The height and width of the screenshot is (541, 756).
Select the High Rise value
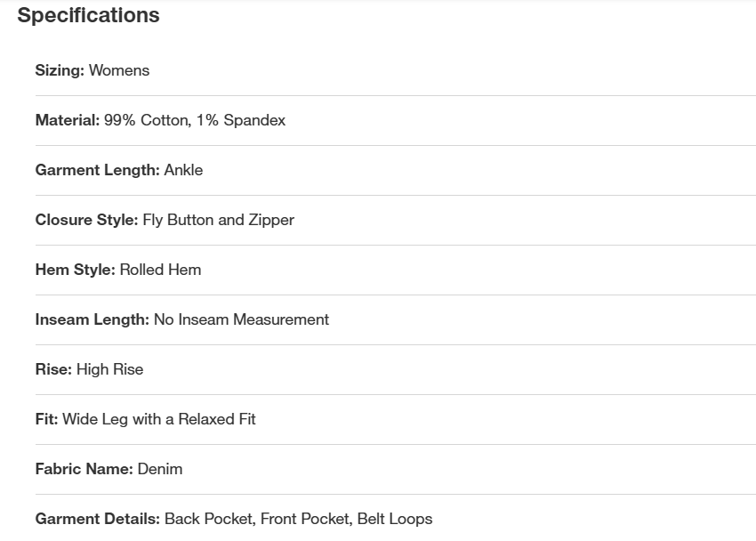coord(109,369)
